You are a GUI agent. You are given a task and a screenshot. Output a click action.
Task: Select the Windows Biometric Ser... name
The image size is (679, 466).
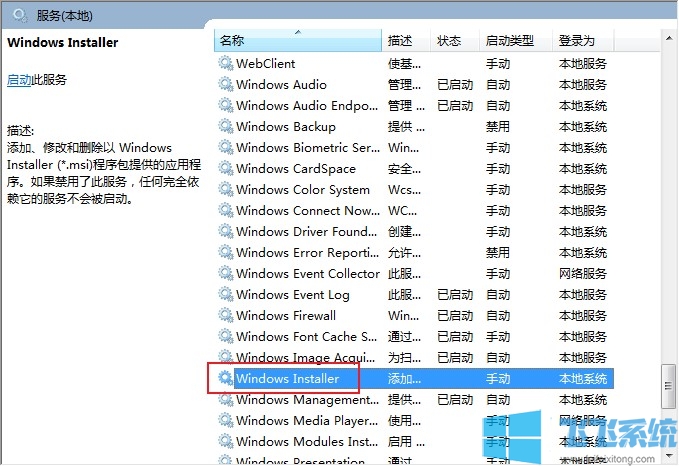point(308,148)
